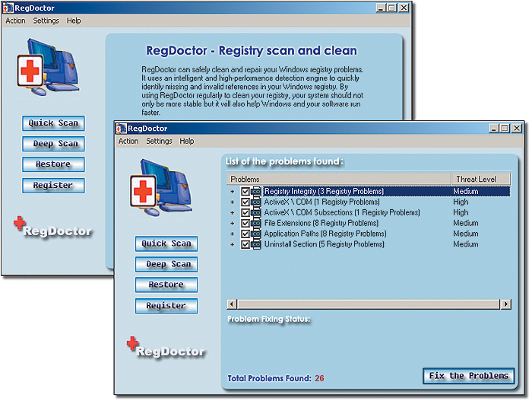This screenshot has width=532, height=401.
Task: Select File Extensions (8 Registry Problems) row
Action: coord(369,223)
